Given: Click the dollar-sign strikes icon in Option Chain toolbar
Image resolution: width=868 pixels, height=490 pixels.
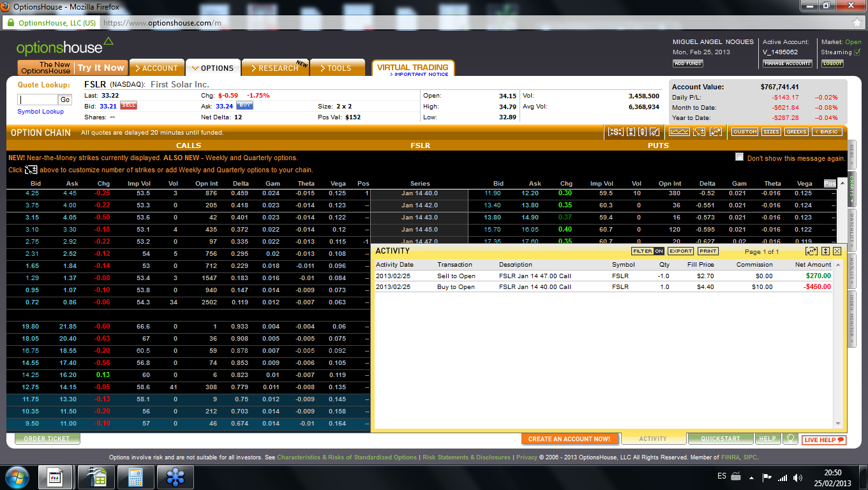Looking at the screenshot, I should pyautogui.click(x=616, y=132).
